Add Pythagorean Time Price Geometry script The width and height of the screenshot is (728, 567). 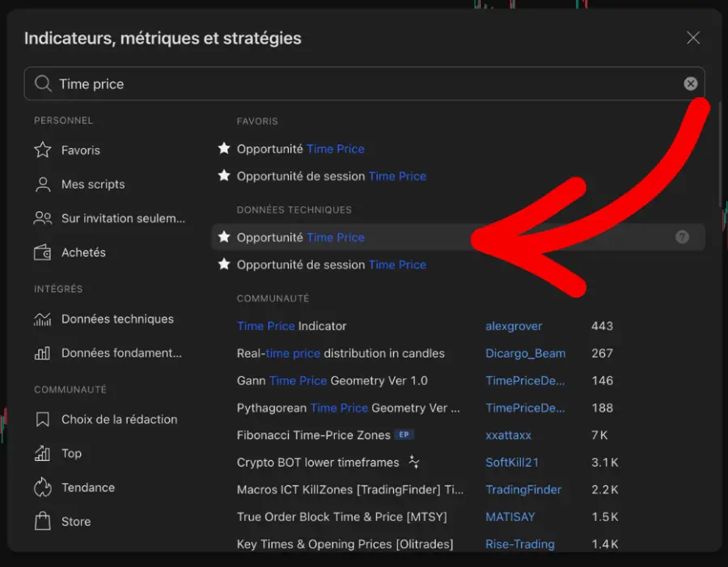pos(348,408)
